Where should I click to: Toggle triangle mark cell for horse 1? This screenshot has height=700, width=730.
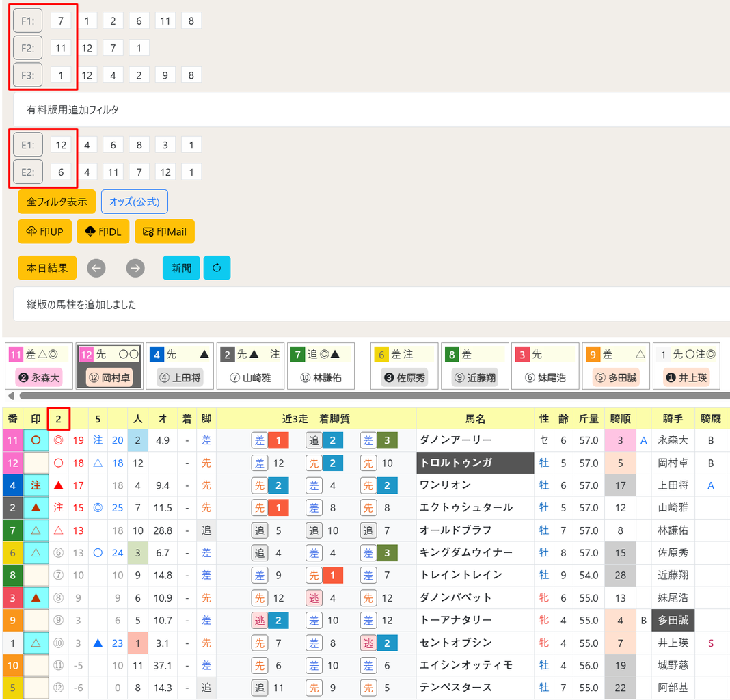coord(36,643)
